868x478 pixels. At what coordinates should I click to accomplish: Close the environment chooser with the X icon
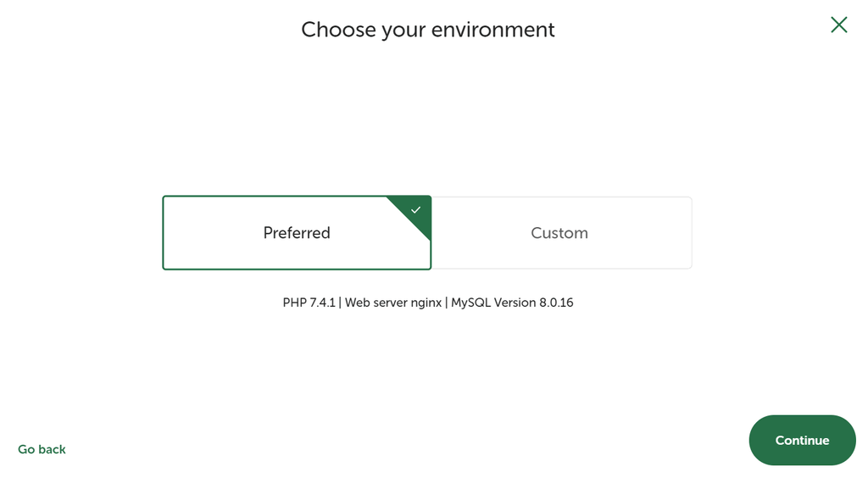838,25
